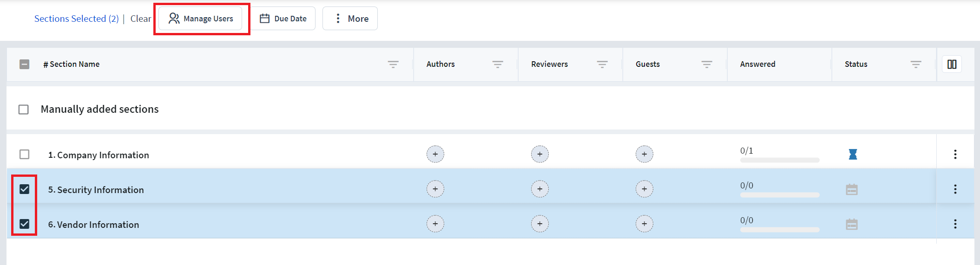Click the hourglass status icon for Company Information
The image size is (980, 265).
coord(853,154)
